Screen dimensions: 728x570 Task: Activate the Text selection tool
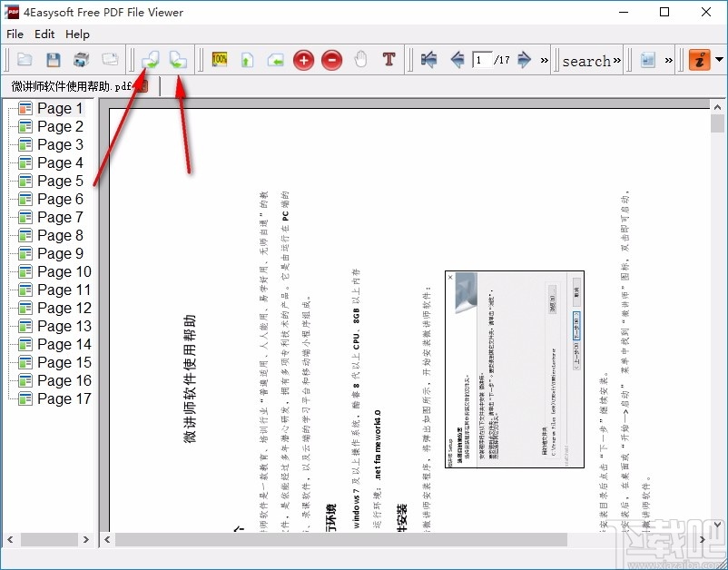[387, 59]
